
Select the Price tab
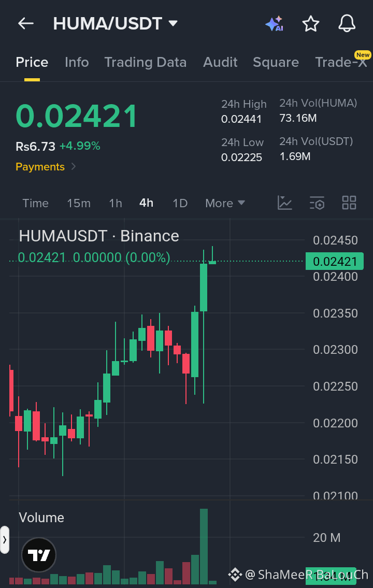32,62
